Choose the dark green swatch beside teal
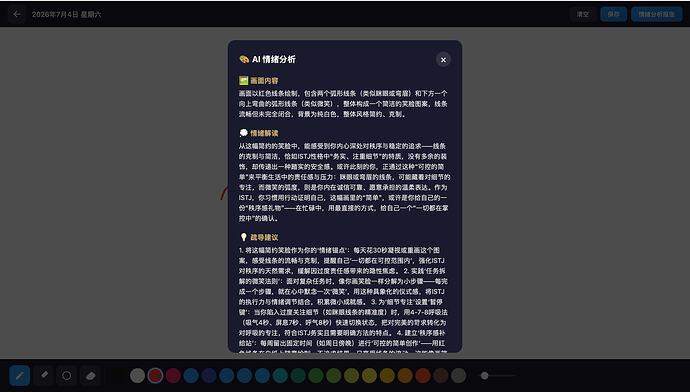Screen dimensions: 690x392 298,375
